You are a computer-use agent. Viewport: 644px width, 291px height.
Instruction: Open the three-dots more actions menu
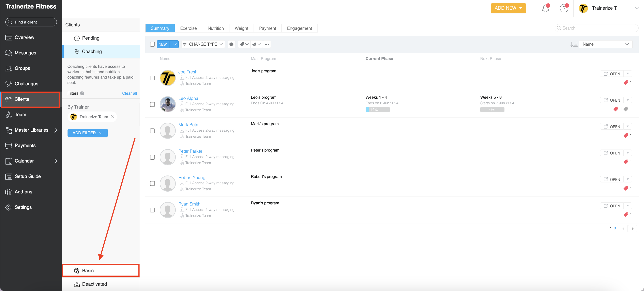267,44
